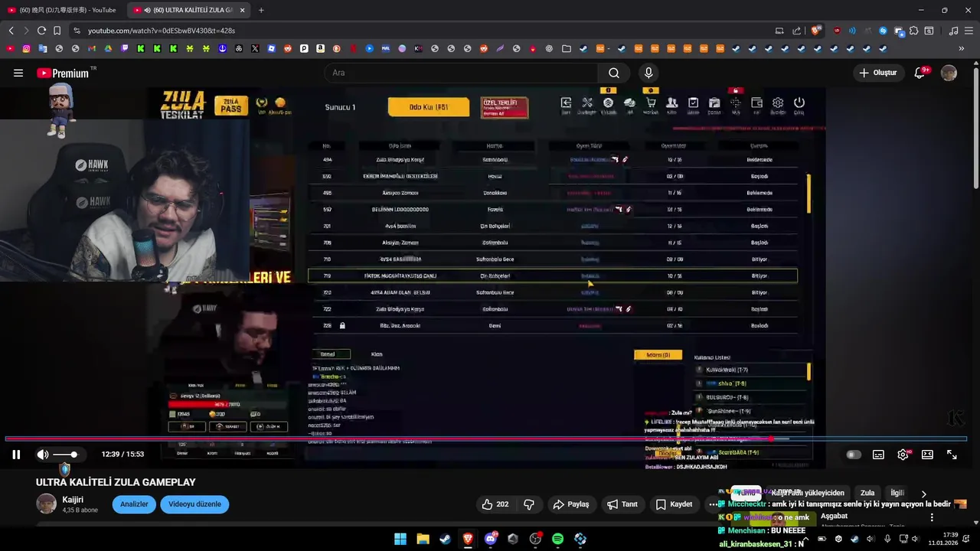The height and width of the screenshot is (551, 980).
Task: Click the Tanıt promote button
Action: point(622,504)
